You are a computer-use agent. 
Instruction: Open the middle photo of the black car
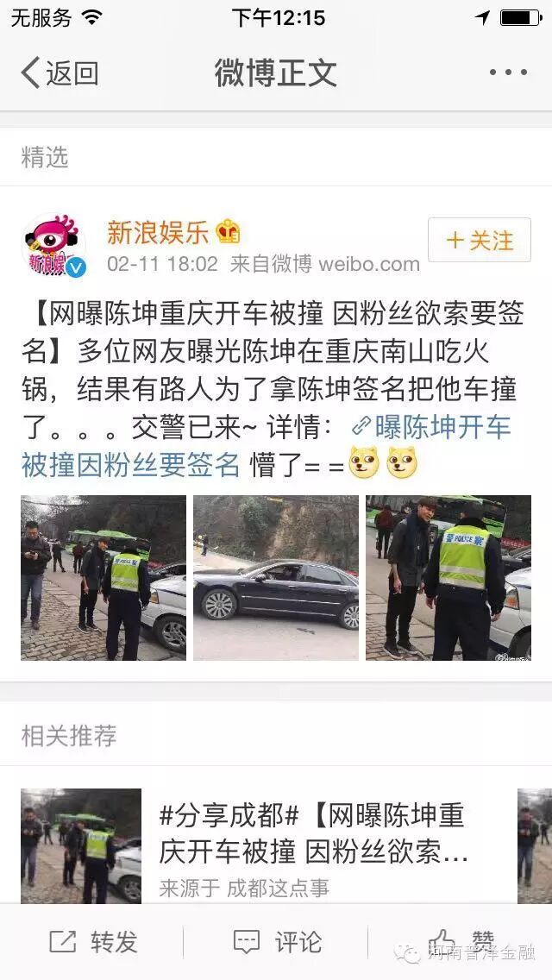[276, 577]
